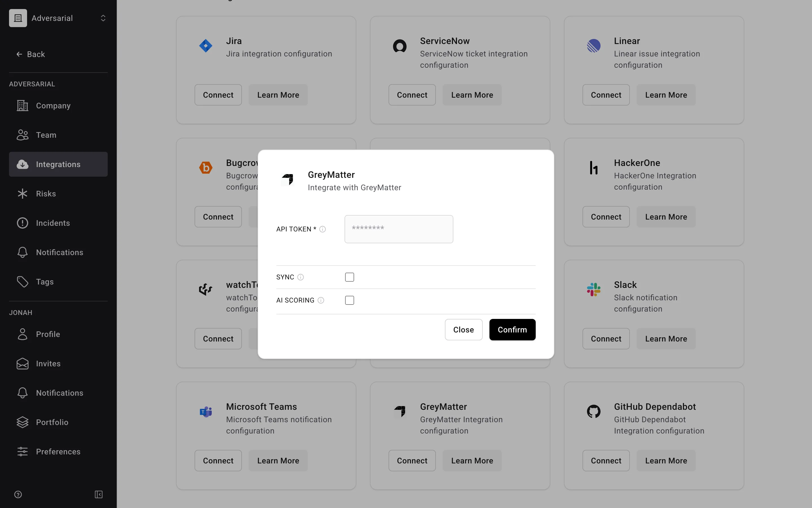Connect the HackerOne integration
Viewport: 812px width, 508px height.
coord(606,217)
